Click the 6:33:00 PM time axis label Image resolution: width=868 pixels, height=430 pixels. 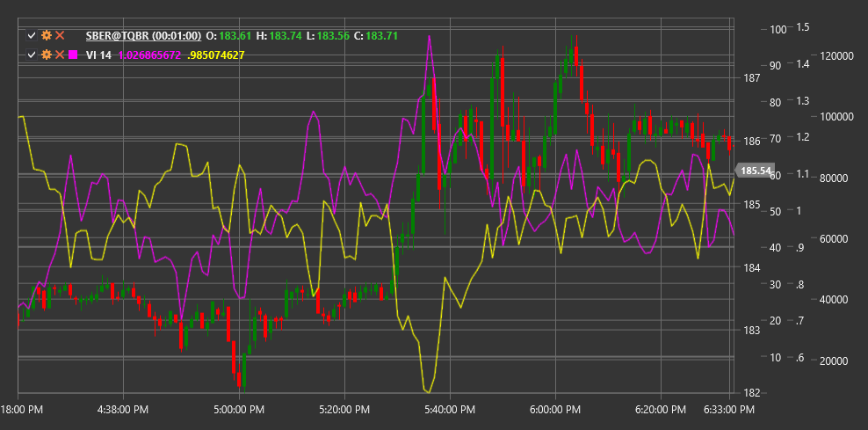point(729,410)
